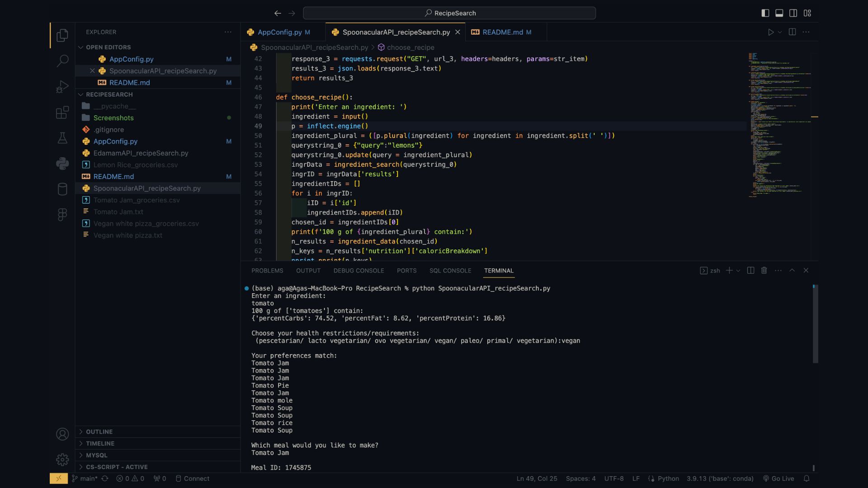Click Connect in the status bar
Viewport: 868px width, 488px height.
192,479
